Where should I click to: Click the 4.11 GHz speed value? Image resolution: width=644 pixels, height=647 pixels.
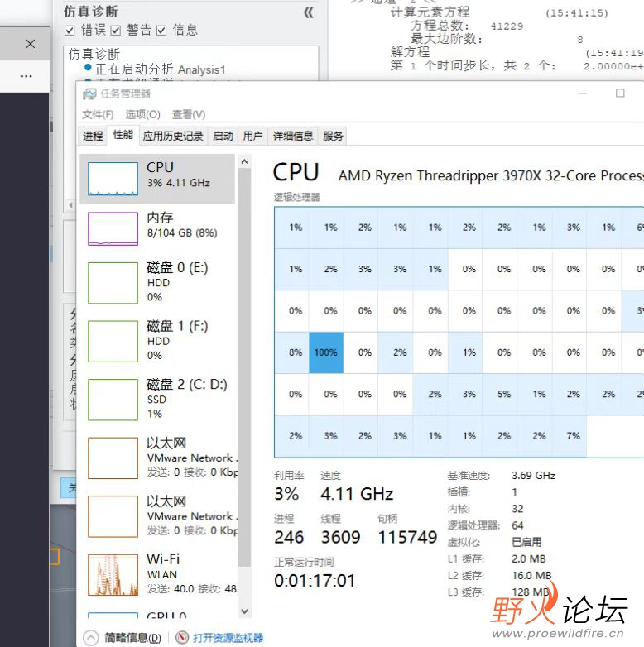pyautogui.click(x=357, y=494)
